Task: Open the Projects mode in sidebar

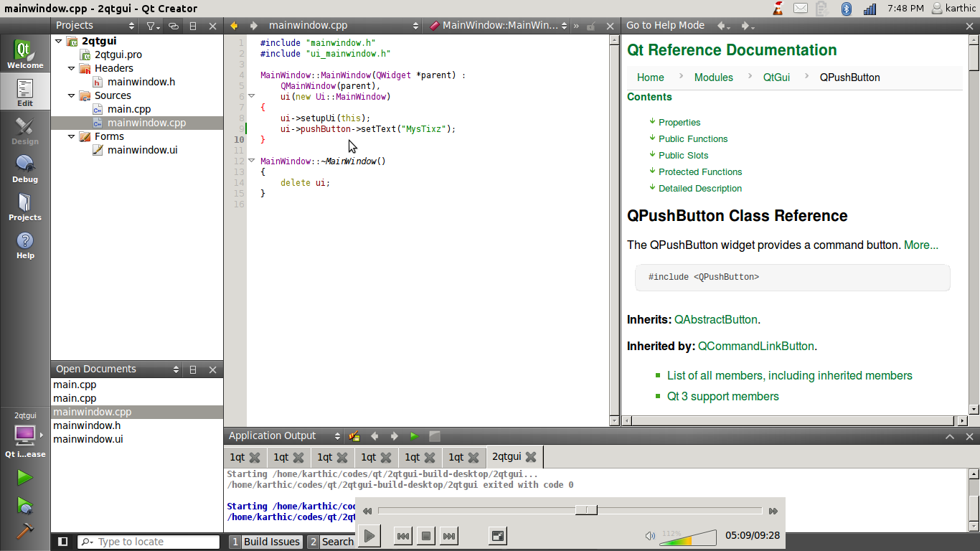Action: coord(25,207)
